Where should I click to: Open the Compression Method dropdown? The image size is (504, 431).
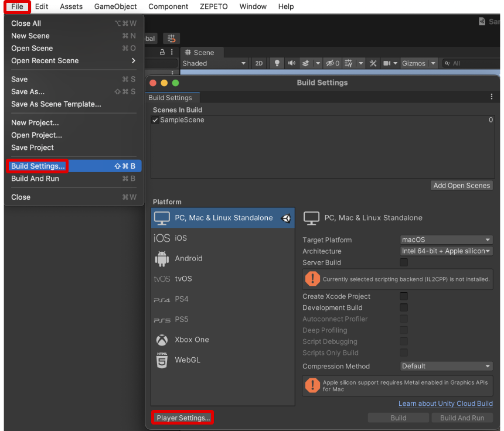point(446,366)
